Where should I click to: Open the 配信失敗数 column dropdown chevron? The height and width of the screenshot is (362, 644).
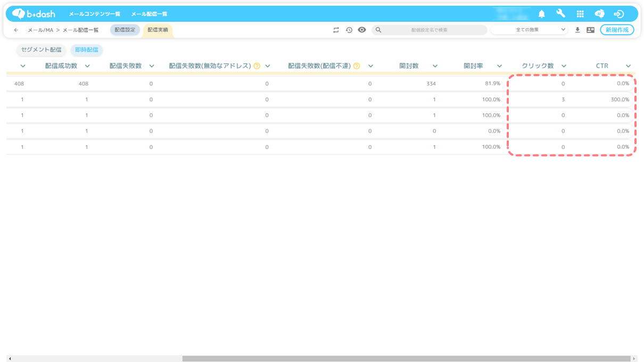[x=152, y=66]
